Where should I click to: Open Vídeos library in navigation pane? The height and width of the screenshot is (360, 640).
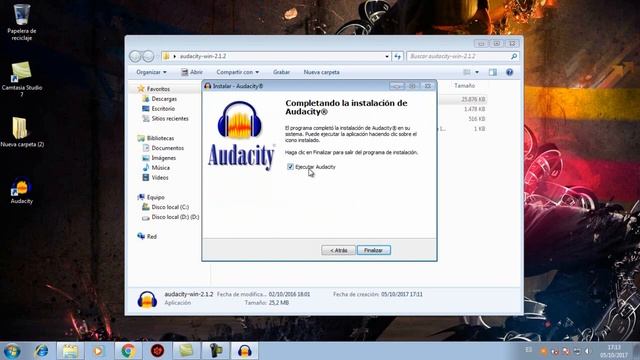coord(160,178)
